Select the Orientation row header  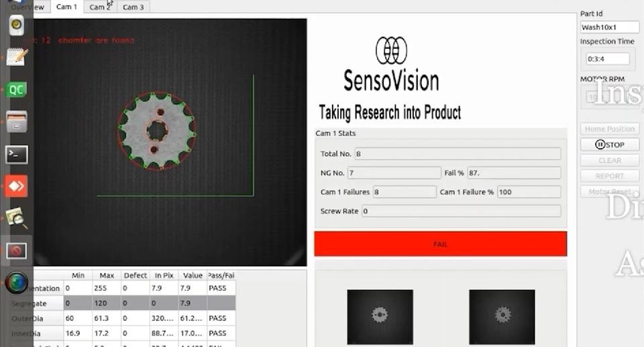pos(36,288)
